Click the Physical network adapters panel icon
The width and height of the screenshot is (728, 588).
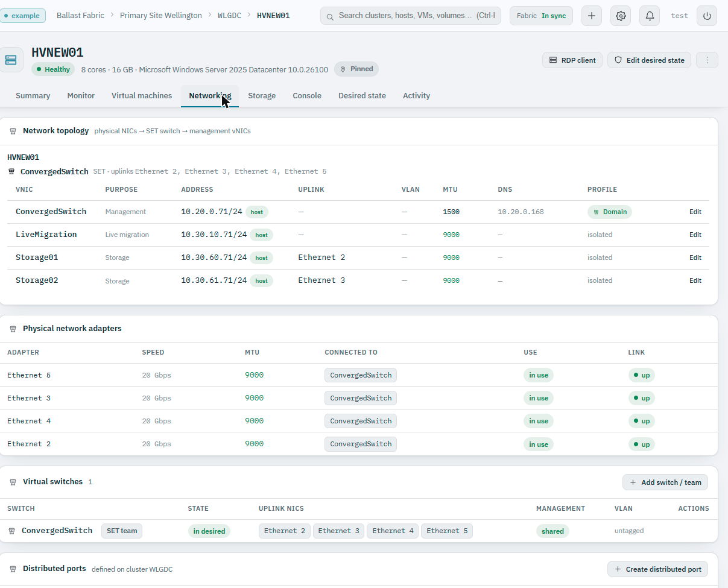13,329
